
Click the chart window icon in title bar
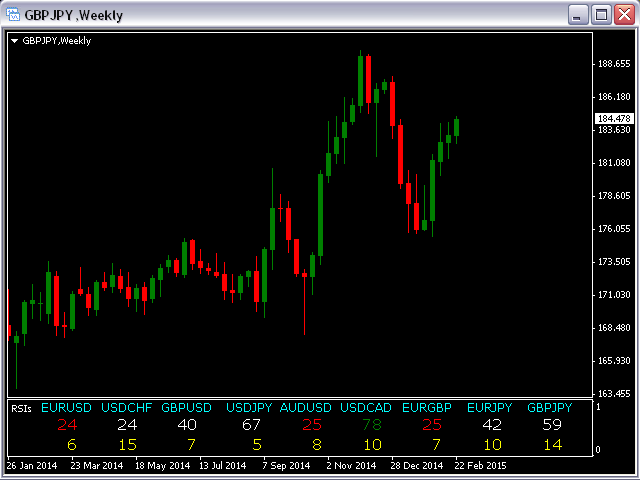(13, 15)
